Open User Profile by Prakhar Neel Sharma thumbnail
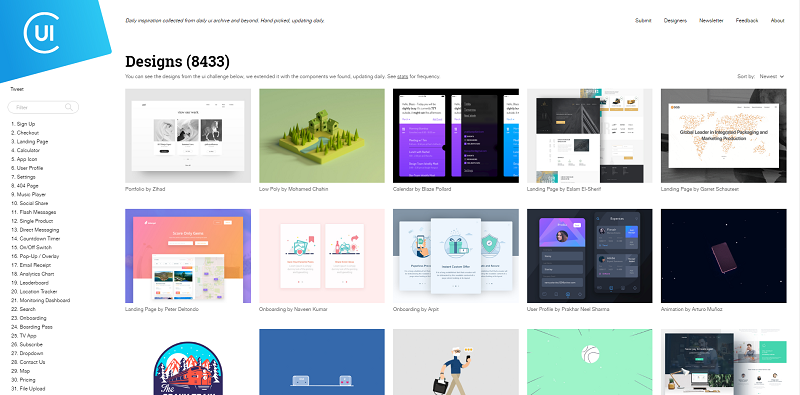Viewport: 800px width, 395px height. coord(589,256)
